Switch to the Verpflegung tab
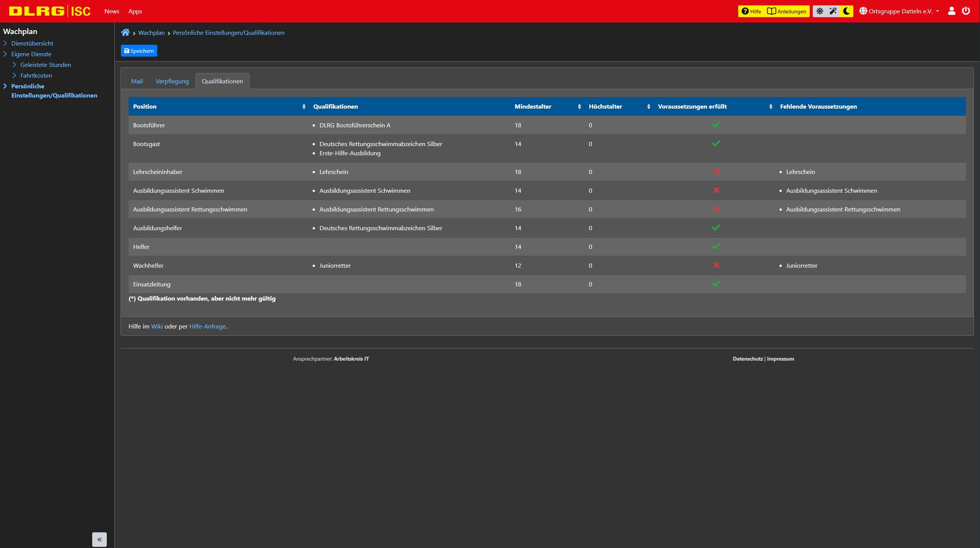 click(x=172, y=81)
